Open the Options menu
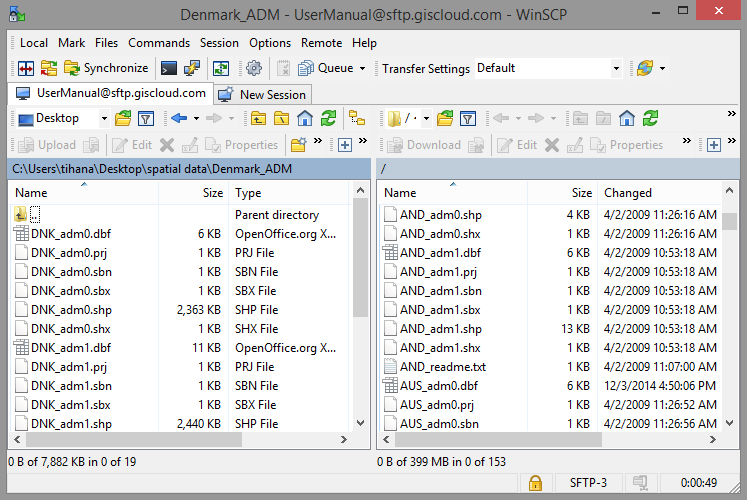747x500 pixels. click(270, 43)
